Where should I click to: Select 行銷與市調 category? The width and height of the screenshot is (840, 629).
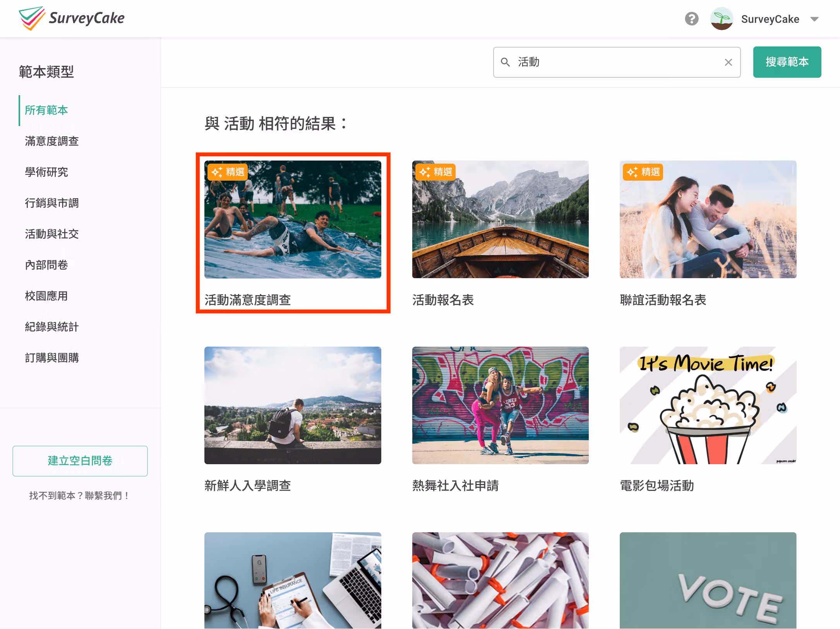pyautogui.click(x=52, y=203)
